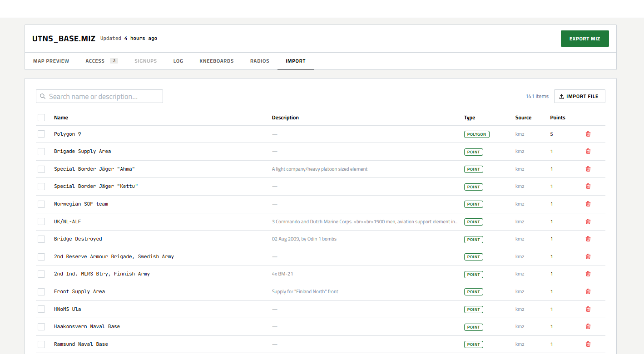Click the POINT badge for Bridge Destroyed
The height and width of the screenshot is (354, 644).
point(473,239)
